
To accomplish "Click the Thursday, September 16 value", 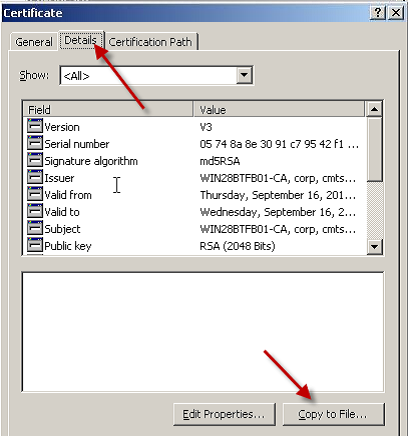I will click(278, 195).
